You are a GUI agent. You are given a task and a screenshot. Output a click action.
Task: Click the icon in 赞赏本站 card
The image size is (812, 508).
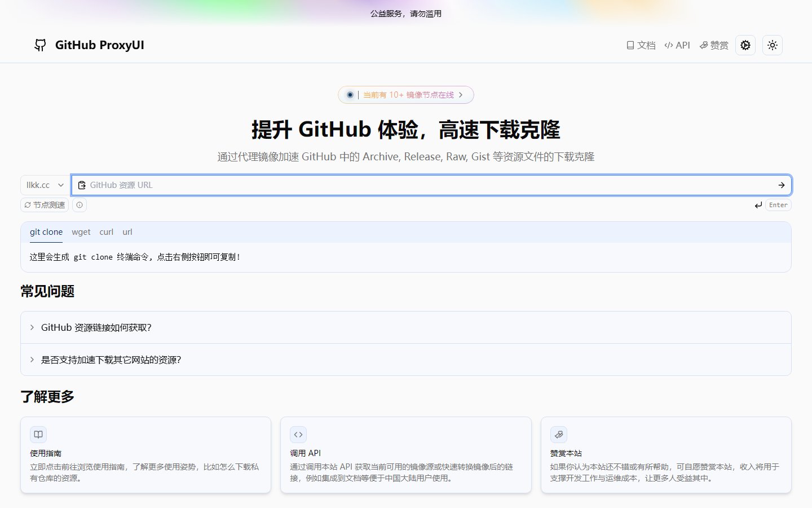click(x=559, y=435)
